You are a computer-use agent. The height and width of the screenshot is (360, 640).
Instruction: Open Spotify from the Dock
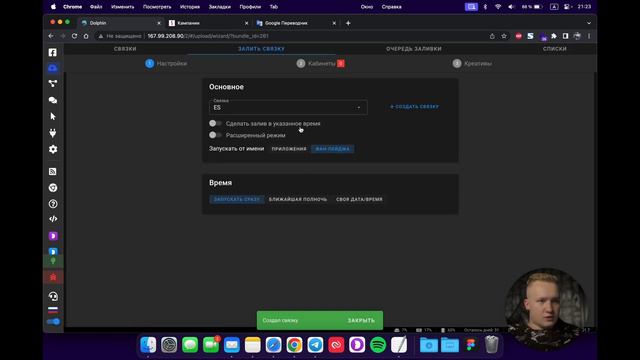378,345
